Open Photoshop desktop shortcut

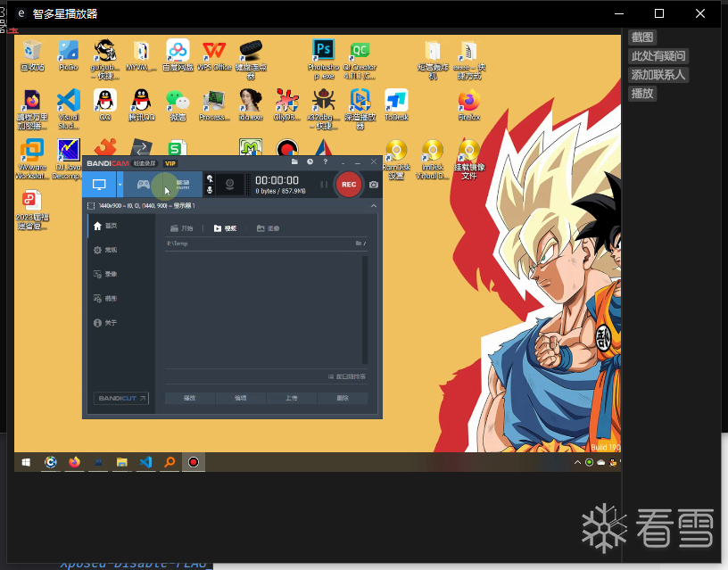324,60
